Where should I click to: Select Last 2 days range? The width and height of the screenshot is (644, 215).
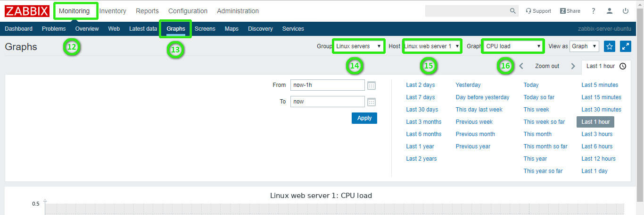pos(421,85)
